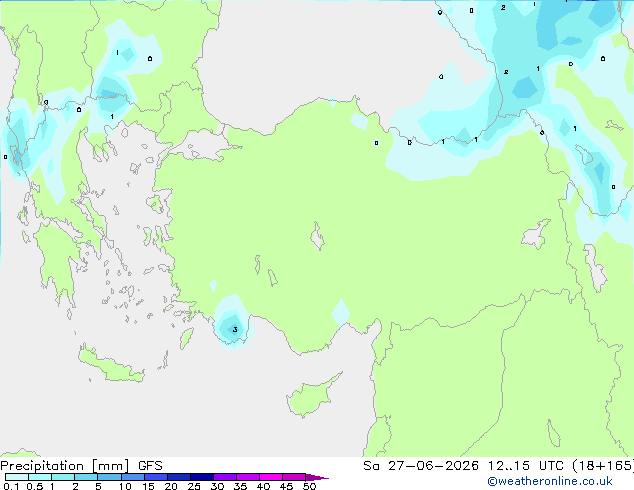This screenshot has width=634, height=490.
Task: Click the "3" rainfall value on the map
Action: pyautogui.click(x=235, y=330)
